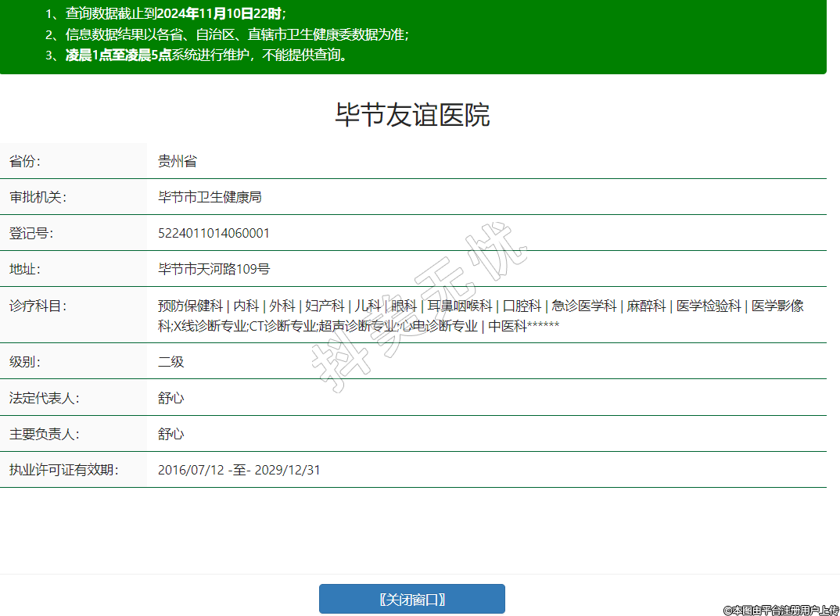Image resolution: width=840 pixels, height=616 pixels.
Task: Click the 本图由平台注册用户上传 copyright notice
Action: coord(780,609)
